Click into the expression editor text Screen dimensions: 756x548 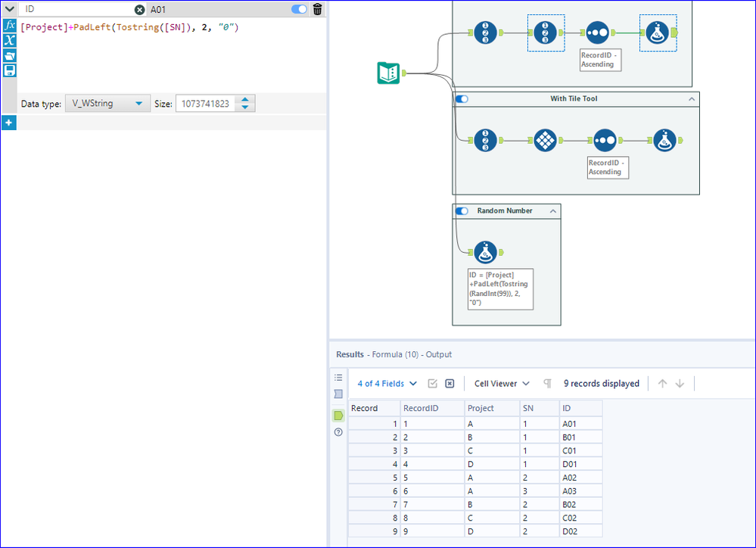tap(129, 27)
